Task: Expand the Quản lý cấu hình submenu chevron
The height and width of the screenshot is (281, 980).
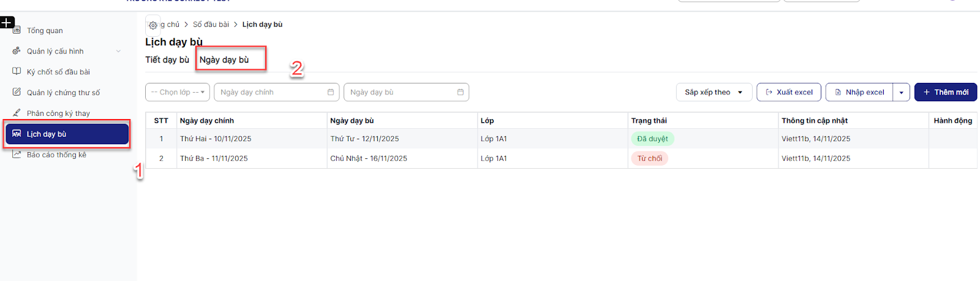Action: [x=118, y=51]
